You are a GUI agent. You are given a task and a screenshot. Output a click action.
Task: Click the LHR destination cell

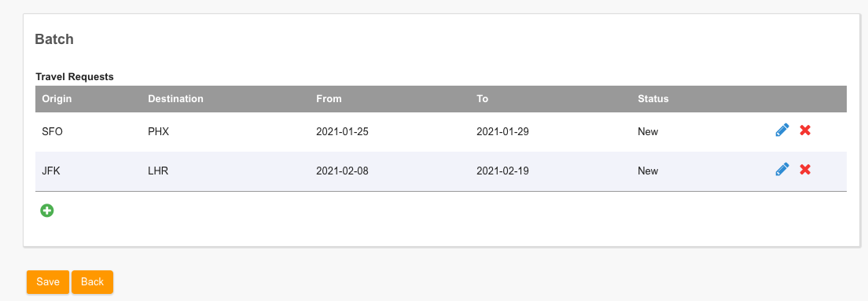(x=158, y=171)
